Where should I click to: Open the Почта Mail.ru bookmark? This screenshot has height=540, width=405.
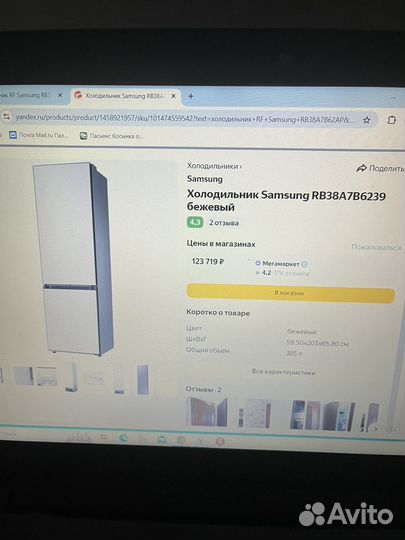tap(39, 135)
